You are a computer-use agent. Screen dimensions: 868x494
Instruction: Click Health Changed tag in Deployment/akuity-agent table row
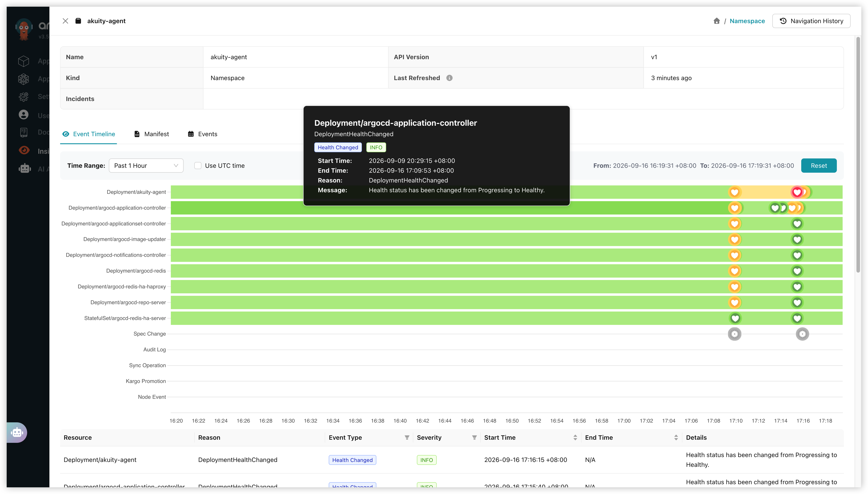[x=352, y=460]
